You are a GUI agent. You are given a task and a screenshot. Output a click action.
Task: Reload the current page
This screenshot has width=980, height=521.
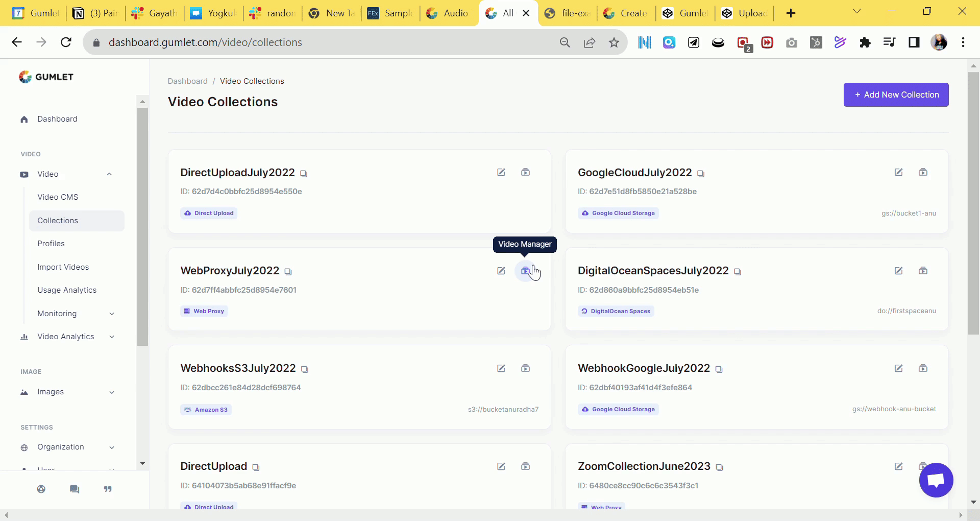pyautogui.click(x=66, y=42)
